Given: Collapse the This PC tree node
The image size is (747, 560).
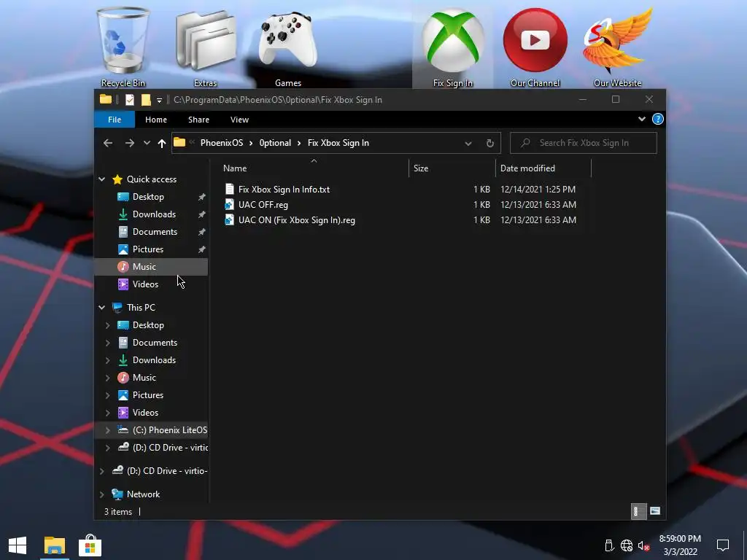Looking at the screenshot, I should tap(102, 308).
